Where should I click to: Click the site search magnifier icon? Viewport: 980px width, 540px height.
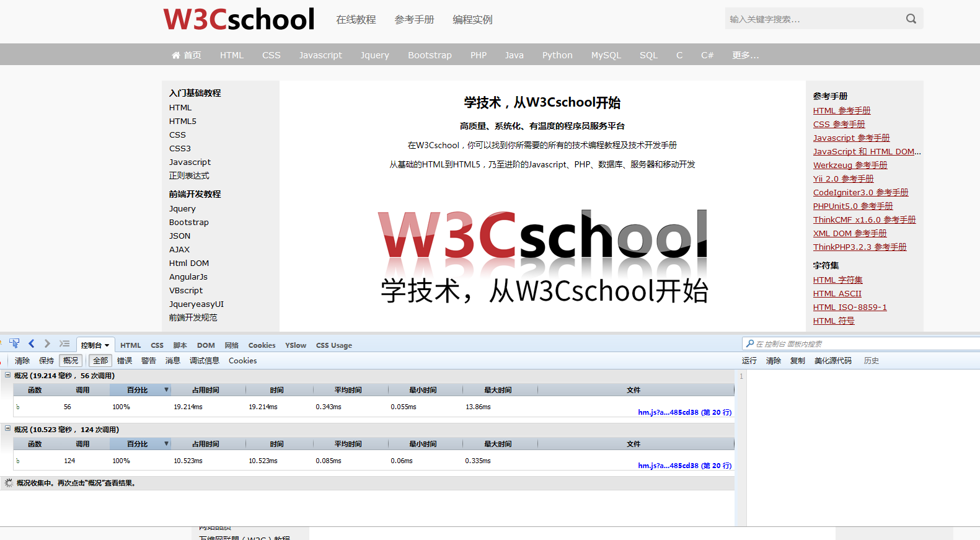coord(911,19)
